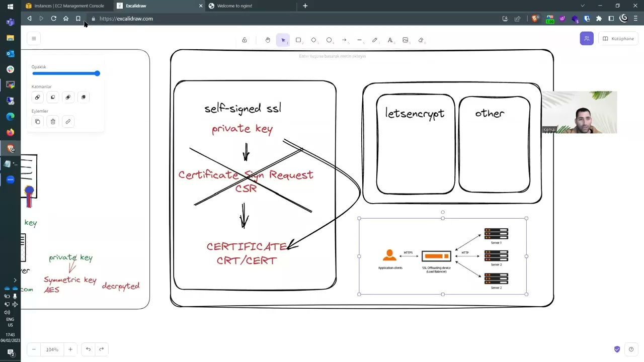
Task: Select the Eraser tool
Action: pyautogui.click(x=421, y=40)
